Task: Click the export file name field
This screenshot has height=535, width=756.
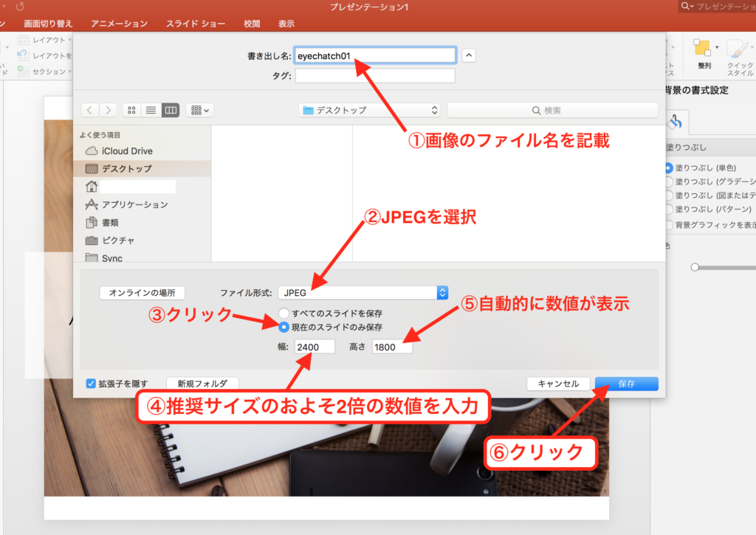Action: [x=374, y=55]
